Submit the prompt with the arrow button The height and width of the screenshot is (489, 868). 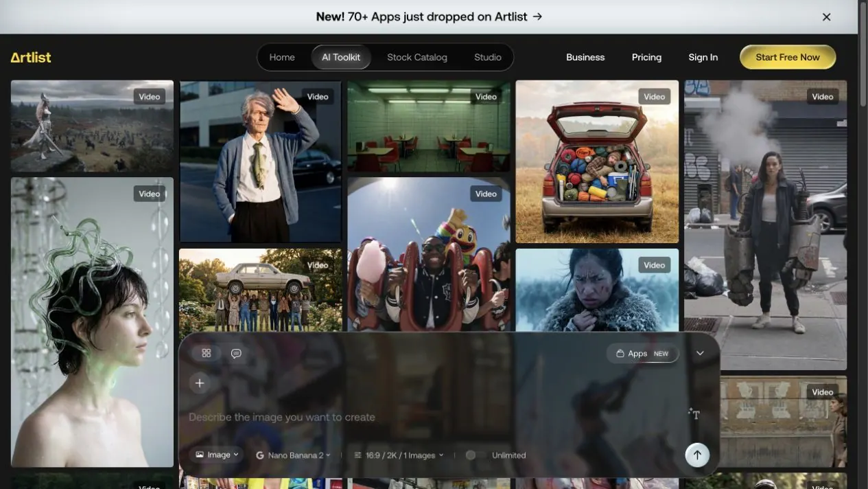(x=697, y=455)
